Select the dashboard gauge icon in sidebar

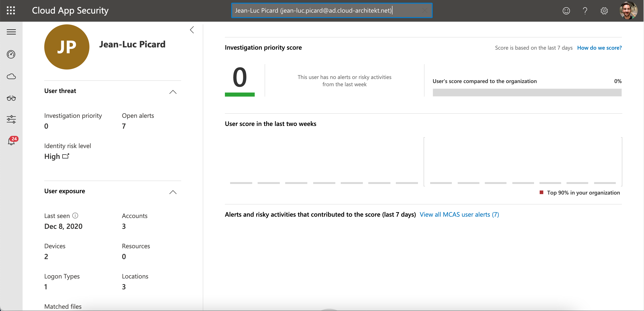pyautogui.click(x=11, y=54)
